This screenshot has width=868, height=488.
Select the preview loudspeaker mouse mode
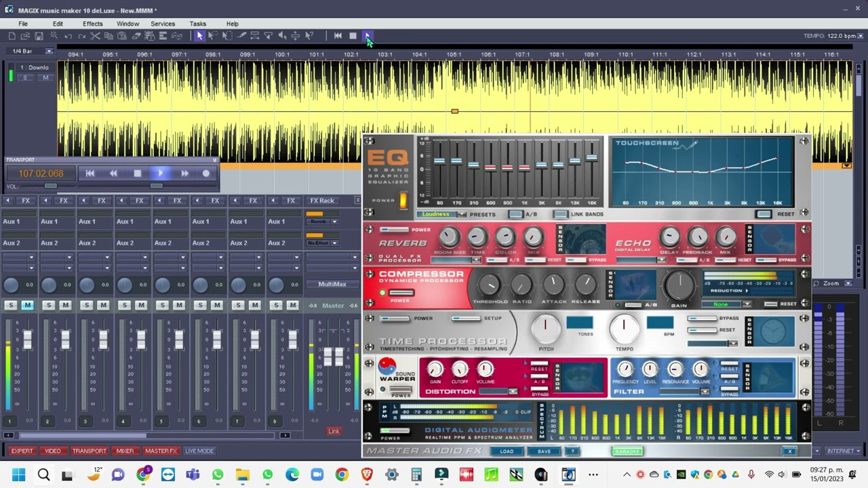click(282, 36)
